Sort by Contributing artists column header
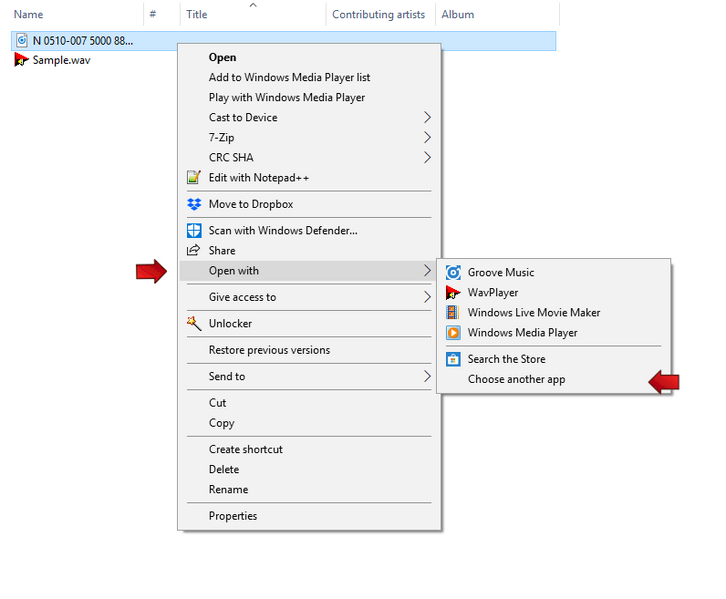The height and width of the screenshot is (599, 726). (x=381, y=14)
